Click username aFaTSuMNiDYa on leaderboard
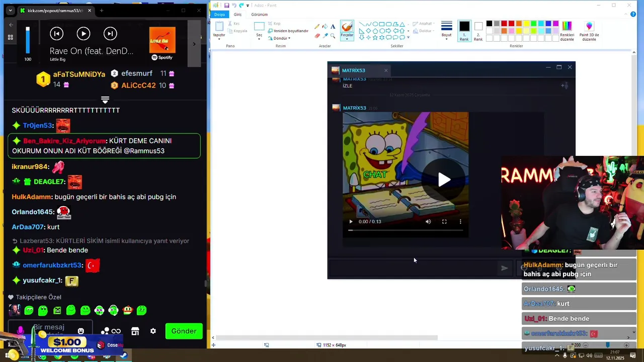Image resolution: width=644 pixels, height=362 pixels. pyautogui.click(x=79, y=74)
